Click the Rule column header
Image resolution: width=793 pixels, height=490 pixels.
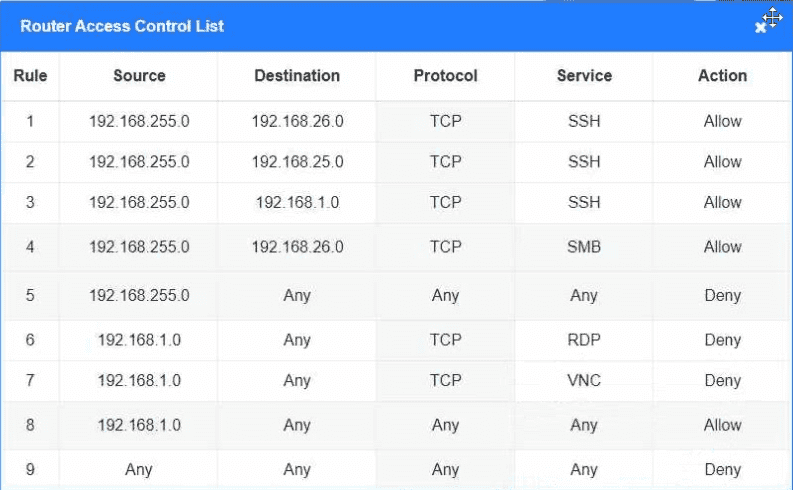(30, 76)
